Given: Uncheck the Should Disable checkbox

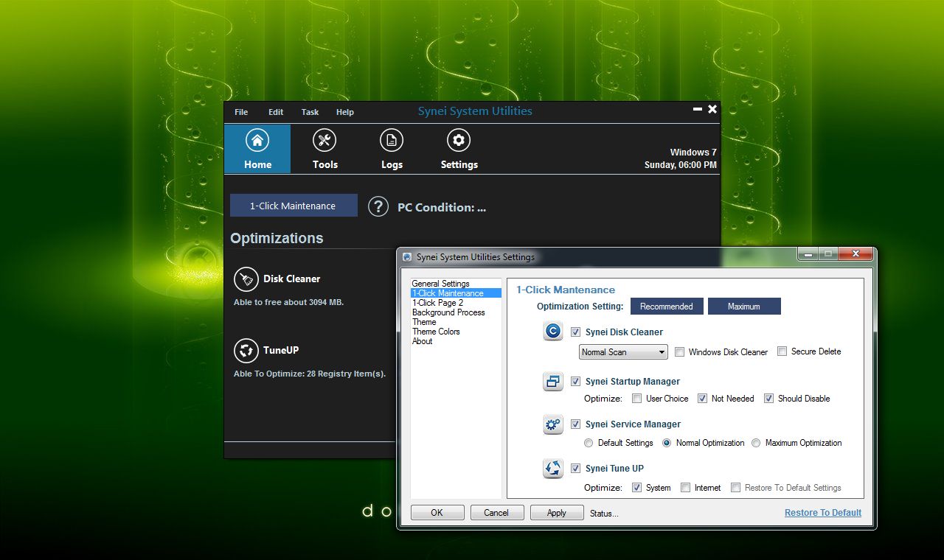Looking at the screenshot, I should [x=769, y=399].
